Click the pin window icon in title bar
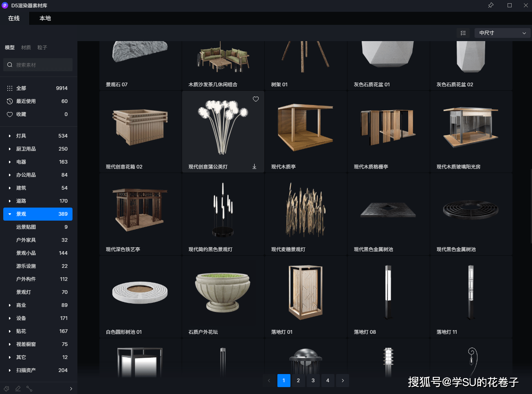Screen dimensions: 532x394 [491, 5]
